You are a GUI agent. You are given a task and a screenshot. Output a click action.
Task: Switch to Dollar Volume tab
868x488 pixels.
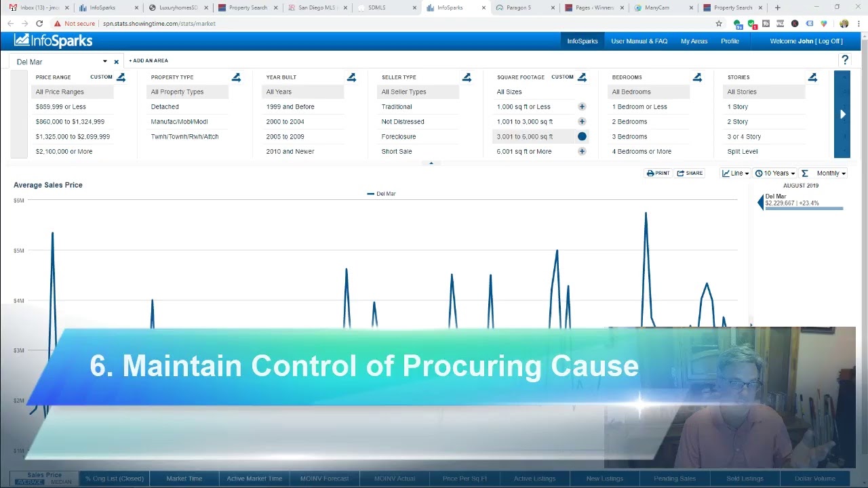coord(814,479)
